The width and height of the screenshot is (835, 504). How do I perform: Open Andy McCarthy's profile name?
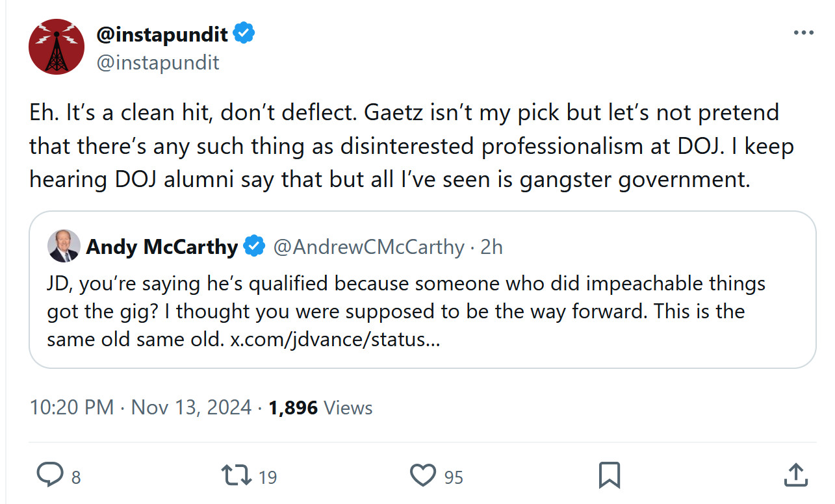pos(162,247)
